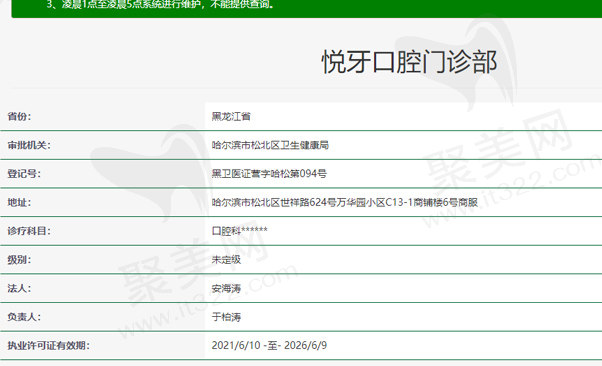Select the validity dates 2021/6/10 -至- 2026/6/9
602x366 pixels.
tap(269, 345)
